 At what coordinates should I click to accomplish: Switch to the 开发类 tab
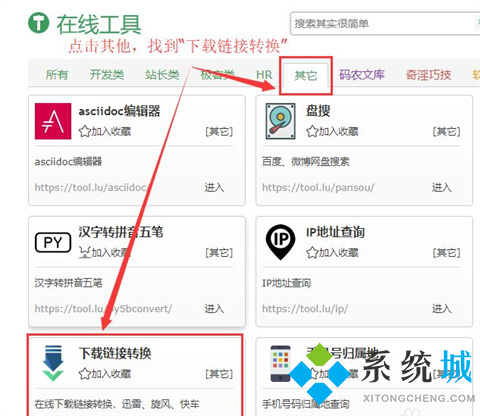tap(107, 75)
